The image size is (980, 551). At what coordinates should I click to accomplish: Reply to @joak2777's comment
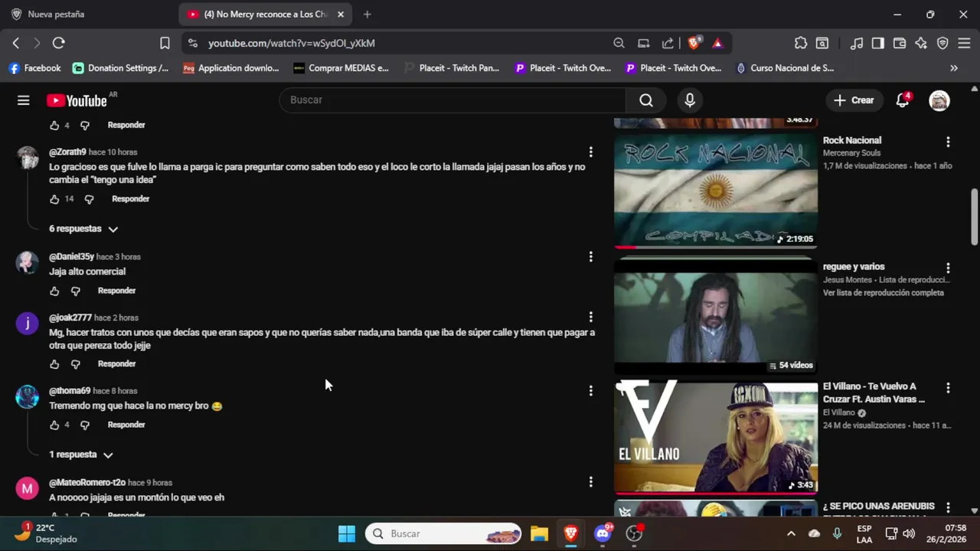coord(117,364)
